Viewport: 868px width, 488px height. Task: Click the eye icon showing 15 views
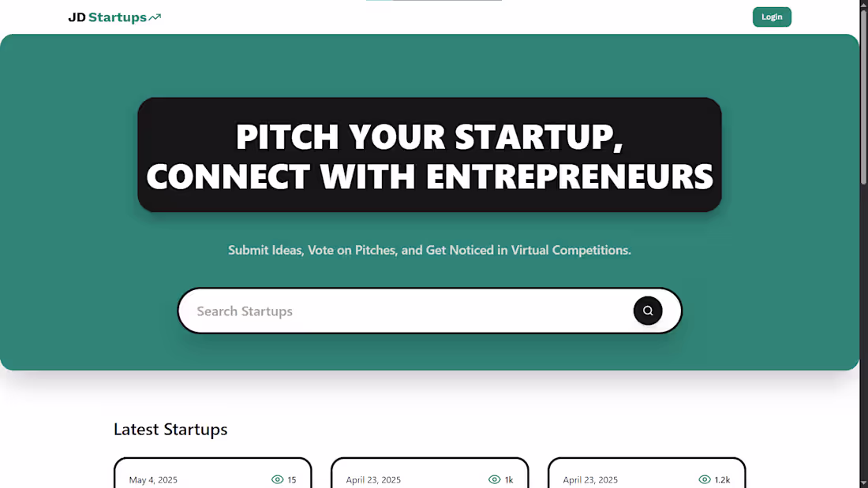pyautogui.click(x=278, y=479)
